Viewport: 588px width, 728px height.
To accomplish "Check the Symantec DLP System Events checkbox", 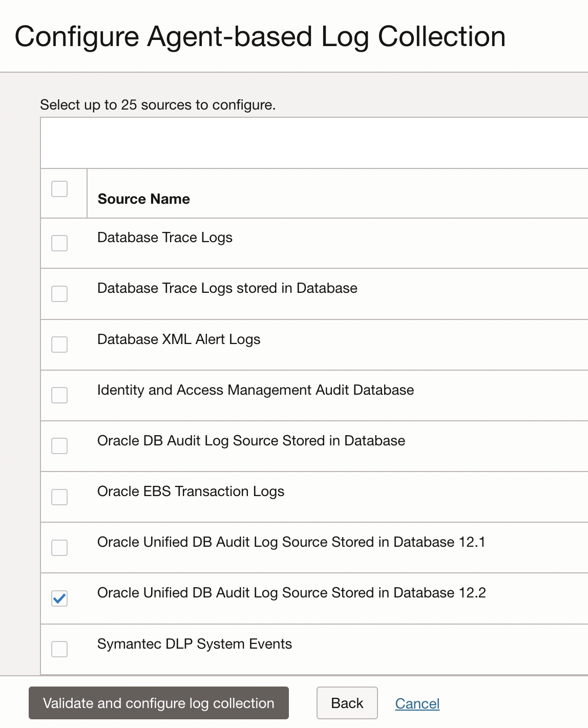I will 59,649.
